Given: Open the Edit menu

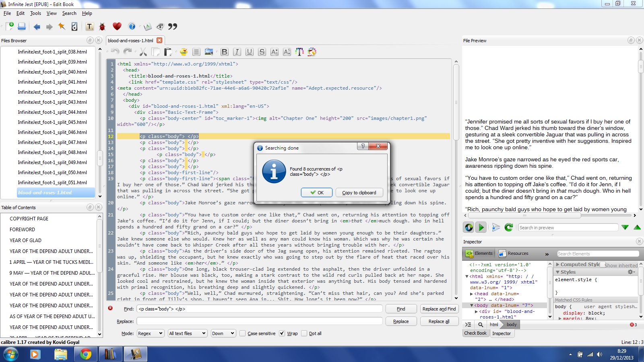Looking at the screenshot, I should click(21, 13).
